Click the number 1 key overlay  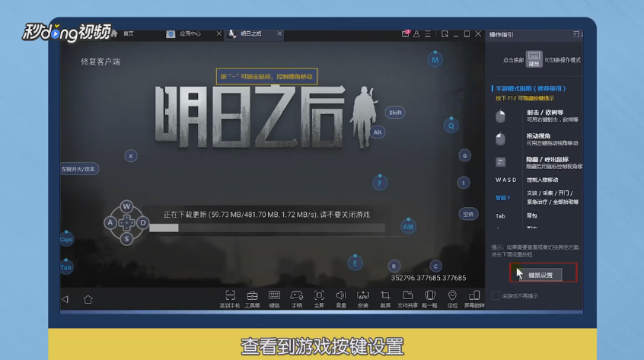pos(464,183)
